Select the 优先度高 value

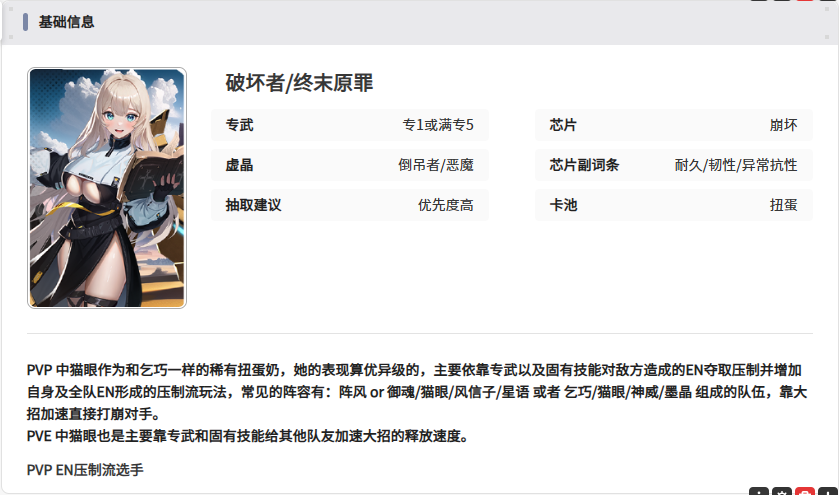(446, 205)
